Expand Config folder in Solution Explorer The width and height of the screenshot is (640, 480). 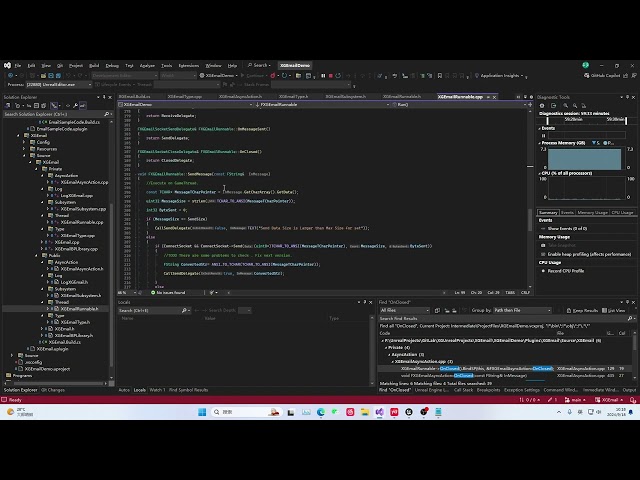coord(24,142)
